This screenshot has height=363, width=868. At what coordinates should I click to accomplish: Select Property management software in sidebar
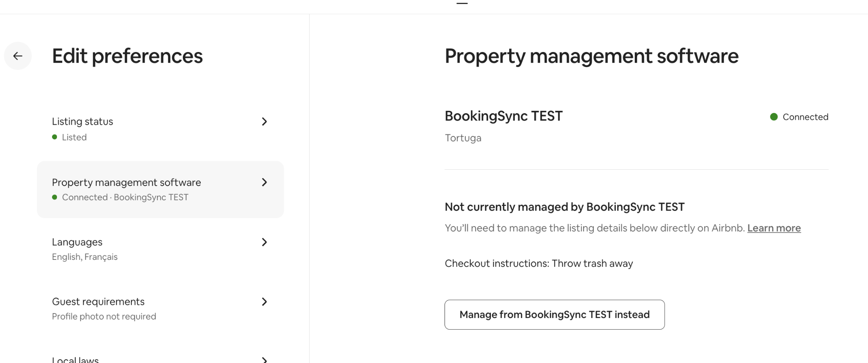point(161,190)
